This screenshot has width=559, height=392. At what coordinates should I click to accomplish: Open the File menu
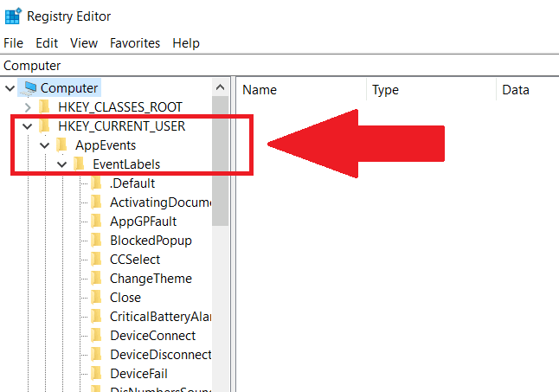click(x=14, y=42)
